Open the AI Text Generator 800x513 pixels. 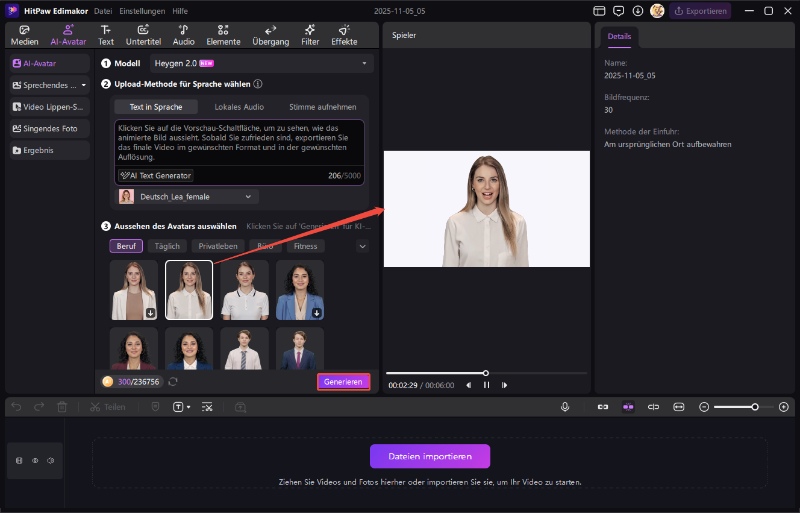coord(156,176)
